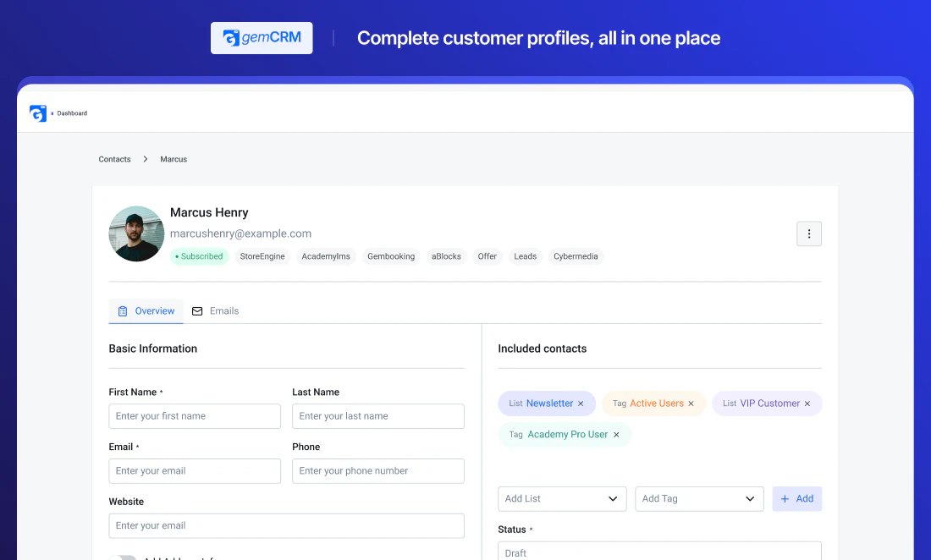The height and width of the screenshot is (560, 931).
Task: Open the Status dropdown showing Draft
Action: click(659, 551)
